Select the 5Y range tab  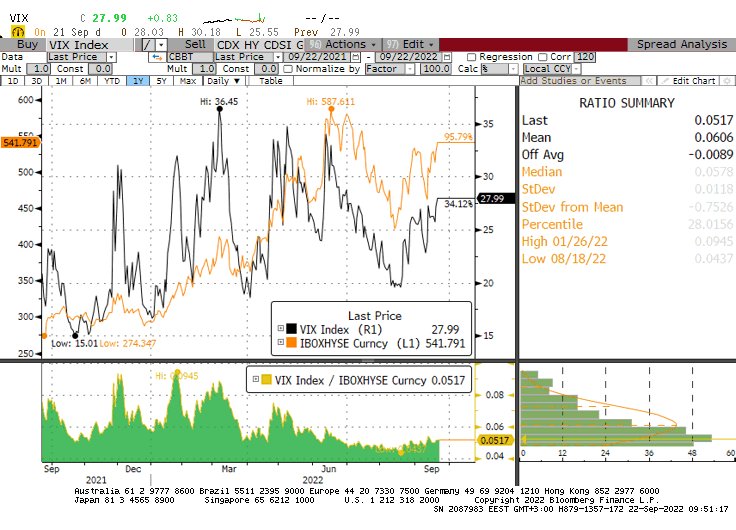(x=161, y=81)
